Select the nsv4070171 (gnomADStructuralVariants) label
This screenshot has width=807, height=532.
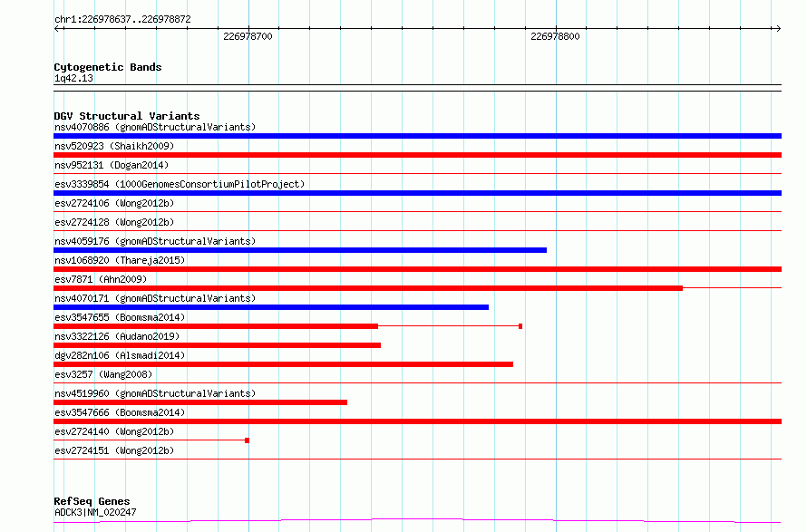pyautogui.click(x=155, y=298)
